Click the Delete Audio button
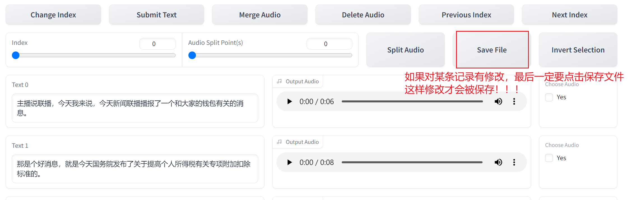This screenshot has height=200, width=644. pyautogui.click(x=363, y=15)
